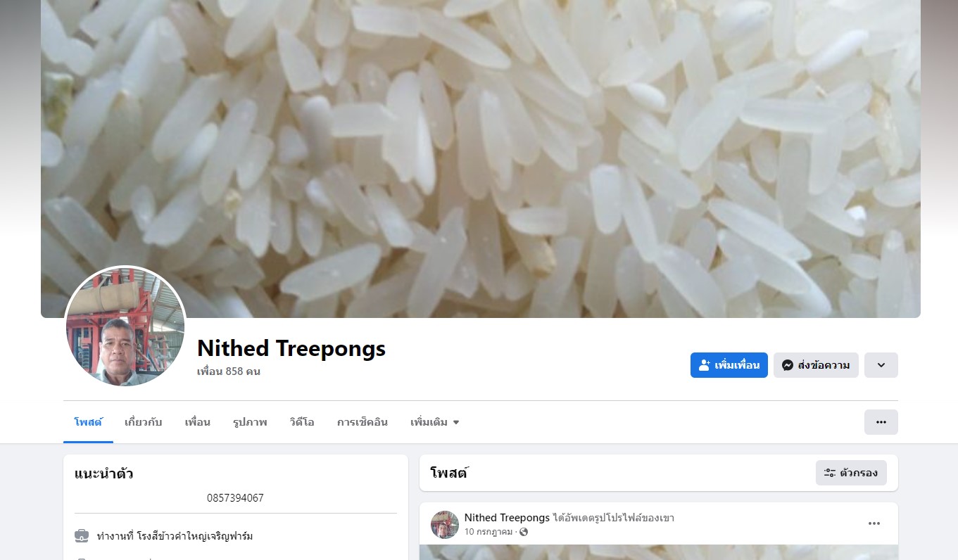This screenshot has height=560, width=958.
Task: Open the วิดีโอ tab
Action: point(302,422)
